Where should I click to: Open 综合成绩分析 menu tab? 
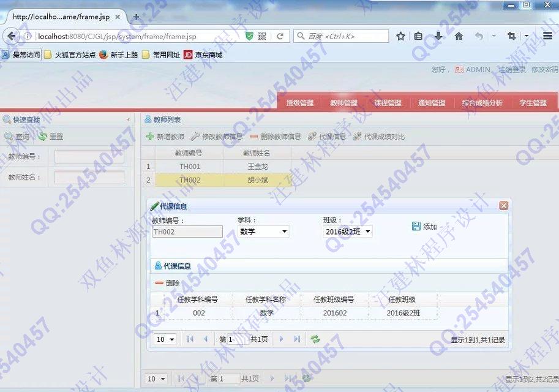(x=482, y=103)
